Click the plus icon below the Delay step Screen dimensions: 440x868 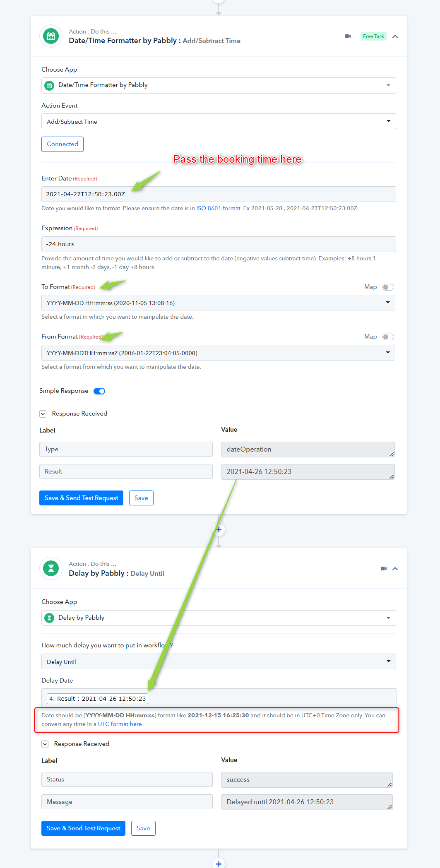tap(219, 863)
